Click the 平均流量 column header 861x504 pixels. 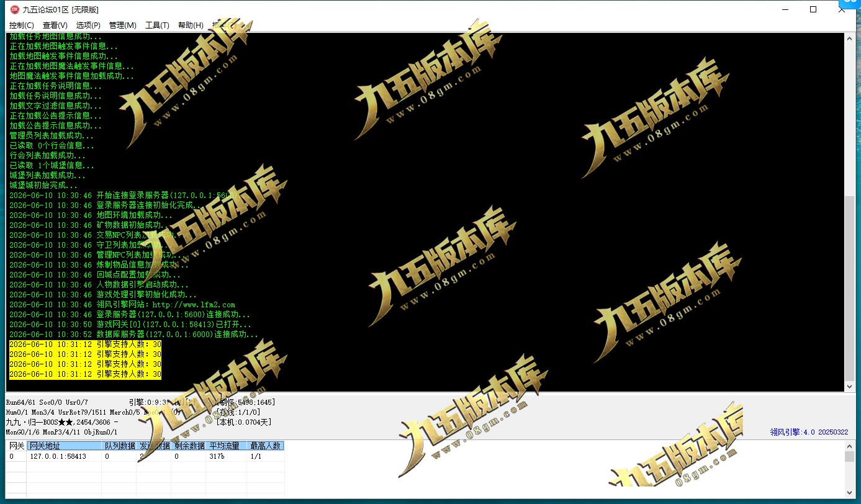click(x=227, y=446)
